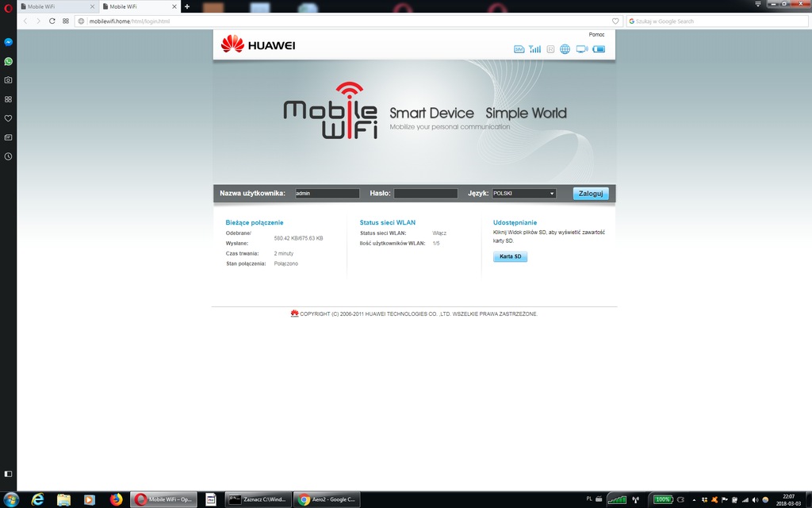Go forward with the forward arrow

pyautogui.click(x=38, y=21)
